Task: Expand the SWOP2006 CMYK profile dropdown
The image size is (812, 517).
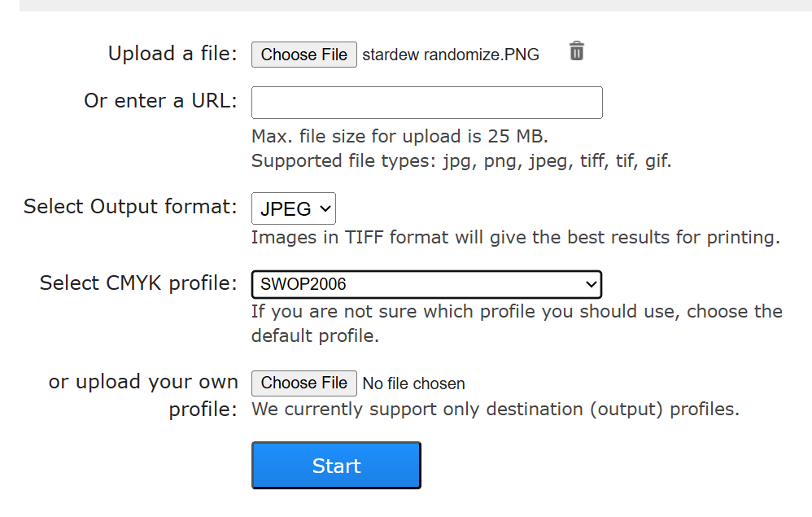Action: coord(426,284)
